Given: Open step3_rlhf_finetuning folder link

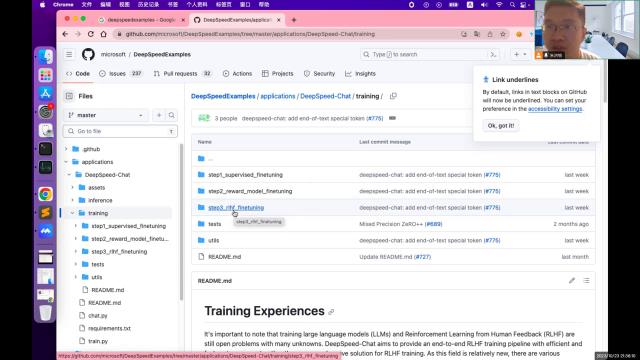Looking at the screenshot, I should 236,208.
